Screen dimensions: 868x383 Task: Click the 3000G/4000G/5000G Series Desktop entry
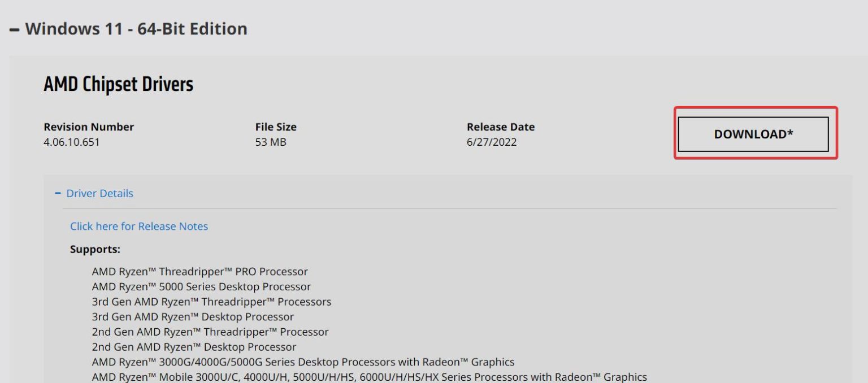point(303,362)
